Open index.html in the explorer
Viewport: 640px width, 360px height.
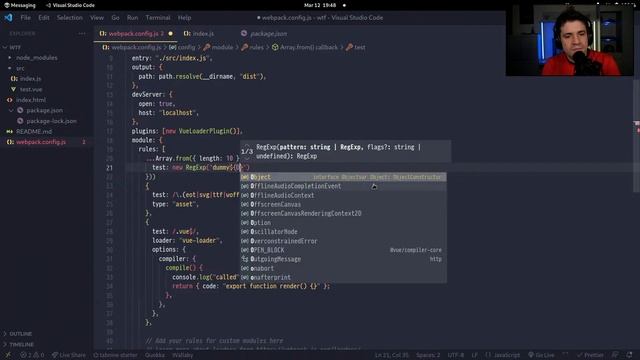click(x=31, y=100)
